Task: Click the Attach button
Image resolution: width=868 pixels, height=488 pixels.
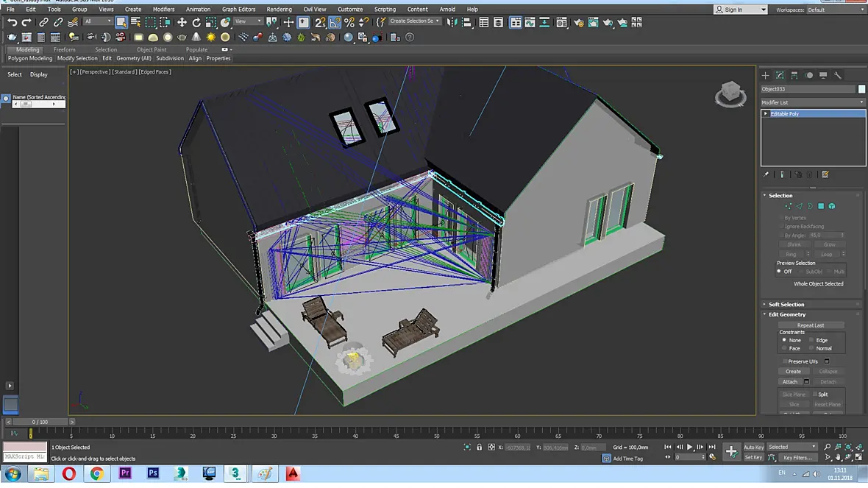Action: (790, 382)
